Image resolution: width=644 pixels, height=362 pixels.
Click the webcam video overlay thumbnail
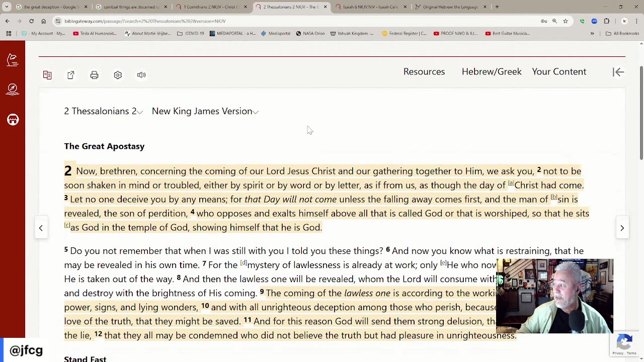pyautogui.click(x=554, y=296)
